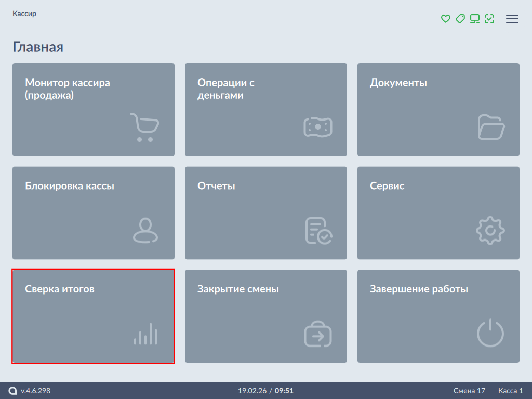Open Монитор кассира (продажа)
This screenshot has height=399, width=532.
93,110
